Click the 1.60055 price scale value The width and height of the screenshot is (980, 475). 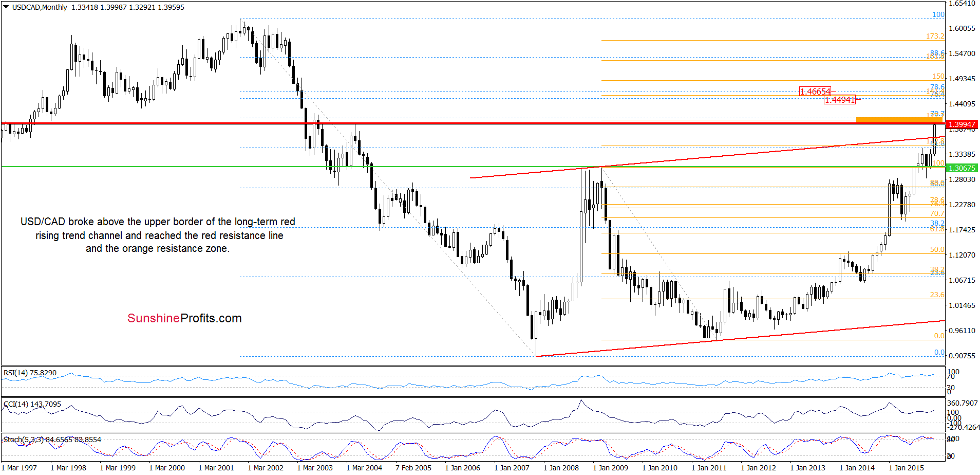[x=962, y=28]
